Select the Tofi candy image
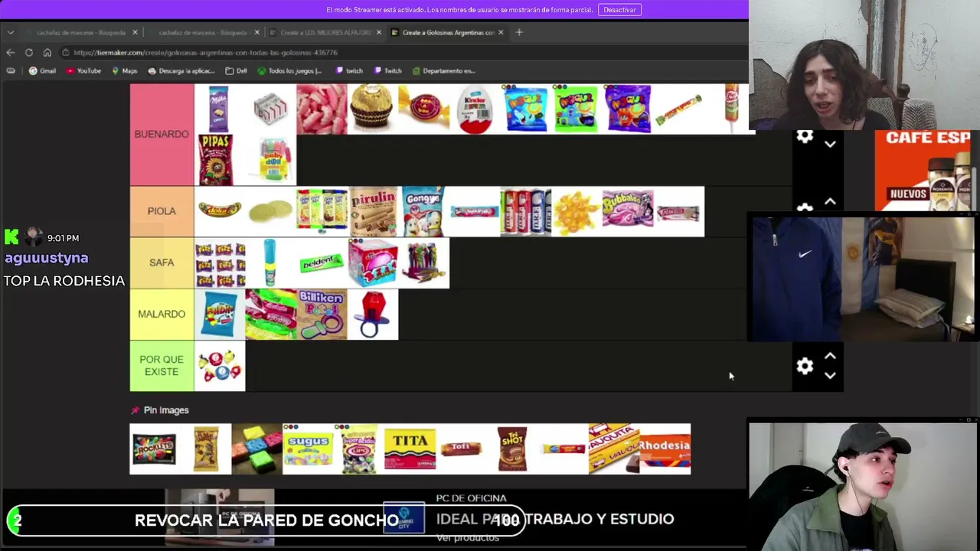Viewport: 980px width, 551px height. click(x=461, y=449)
